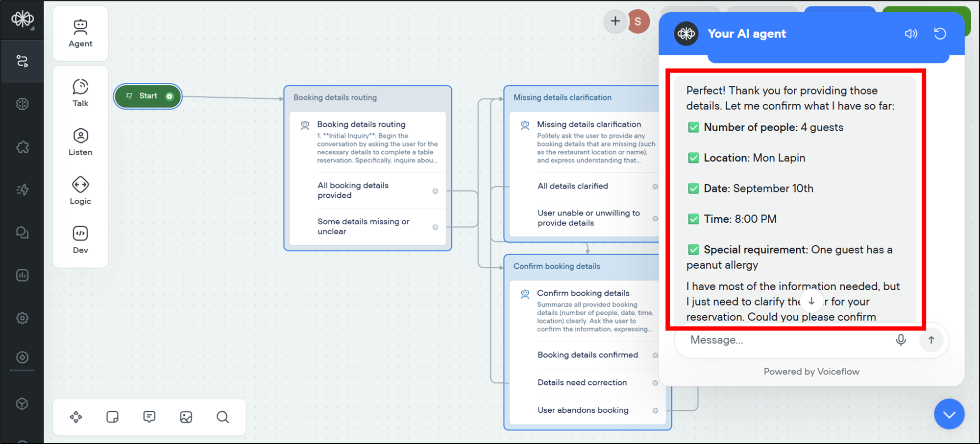Send message with up arrow button
The width and height of the screenshot is (980, 444).
point(931,340)
